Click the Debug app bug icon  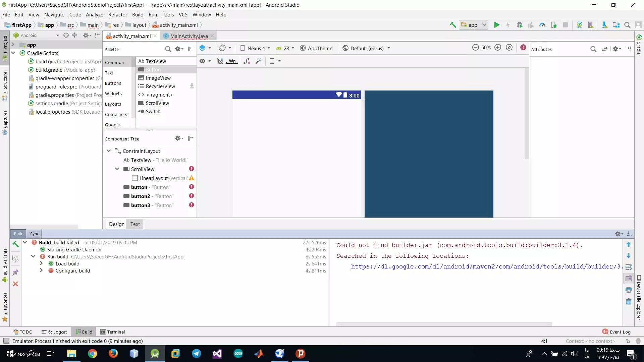[520, 25]
